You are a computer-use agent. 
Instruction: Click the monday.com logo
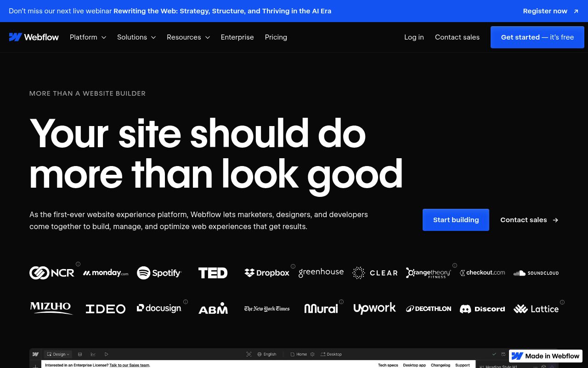tap(106, 273)
